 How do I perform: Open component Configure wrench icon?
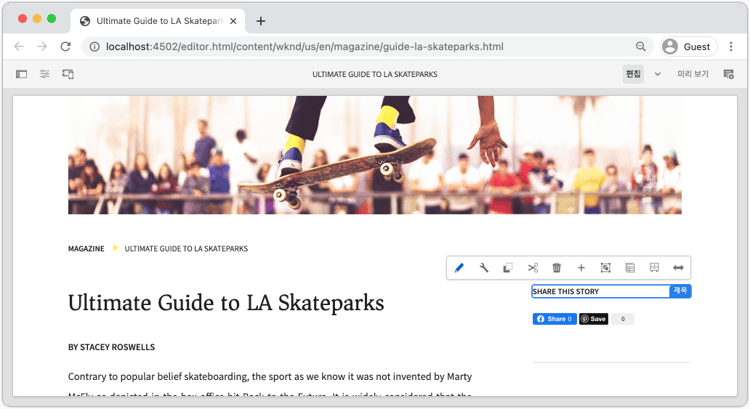(484, 268)
